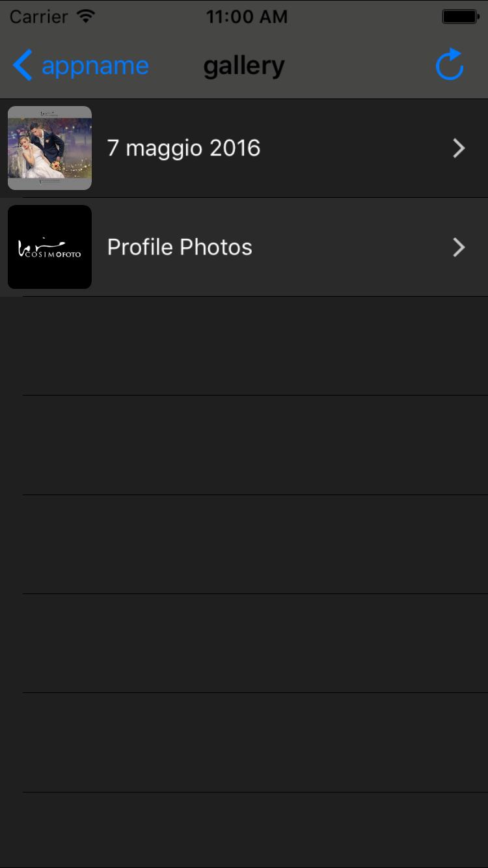The width and height of the screenshot is (488, 868).
Task: Click the chevron beside Profile Photos
Action: click(459, 247)
